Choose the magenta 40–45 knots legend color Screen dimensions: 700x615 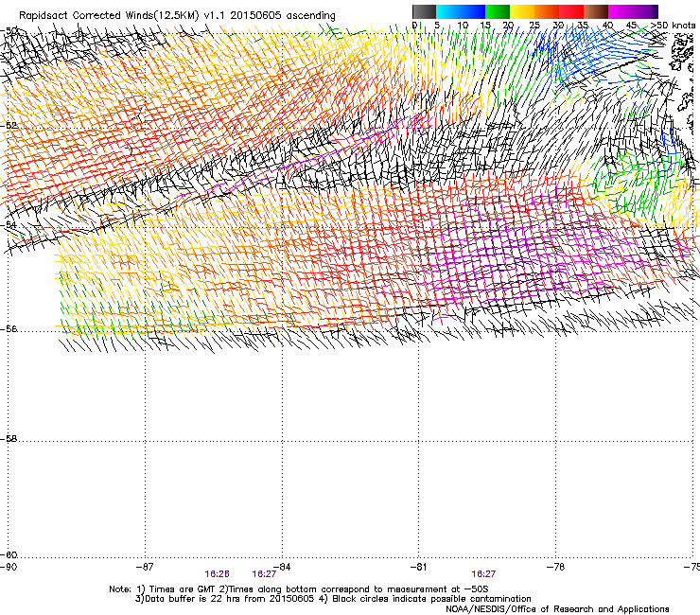621,11
